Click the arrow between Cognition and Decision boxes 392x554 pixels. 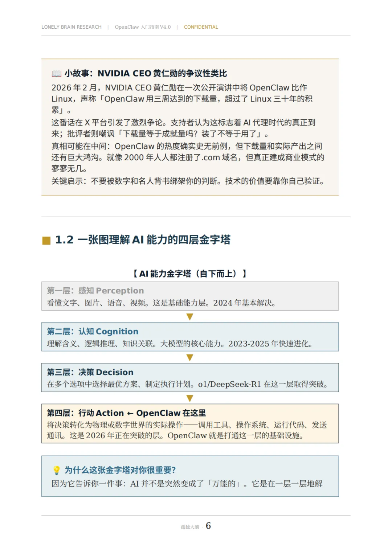pyautogui.click(x=189, y=357)
